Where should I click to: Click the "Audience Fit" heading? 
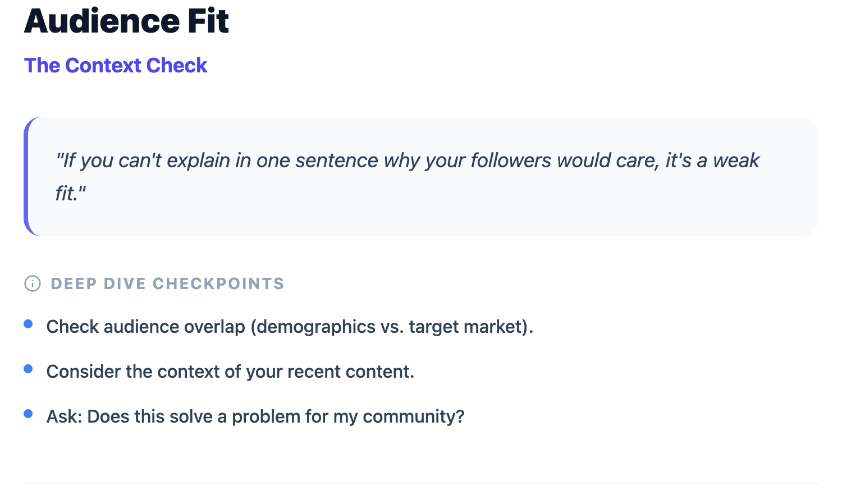click(126, 21)
